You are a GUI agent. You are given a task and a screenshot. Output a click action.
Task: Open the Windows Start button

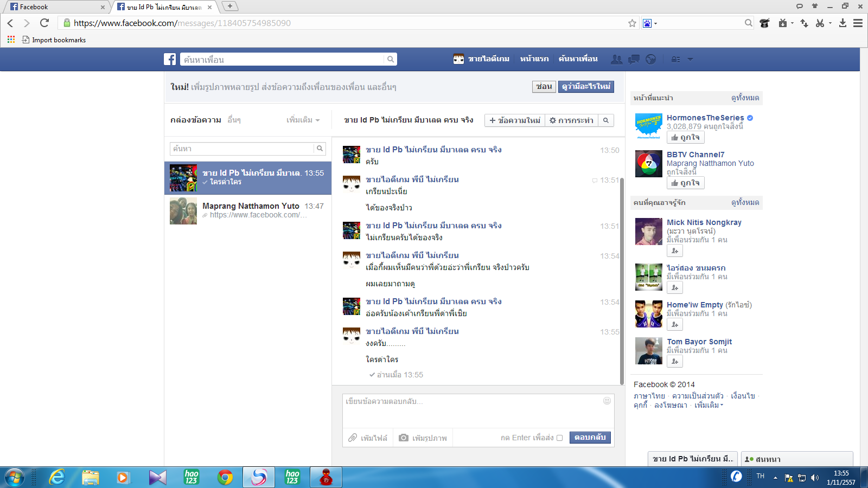(15, 477)
